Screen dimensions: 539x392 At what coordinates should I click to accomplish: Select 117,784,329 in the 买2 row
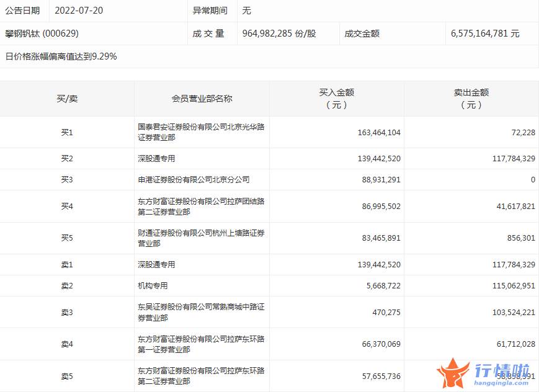514,159
